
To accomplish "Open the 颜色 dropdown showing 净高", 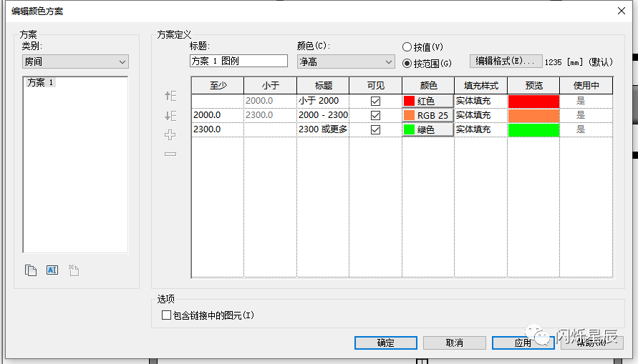I will coord(346,62).
